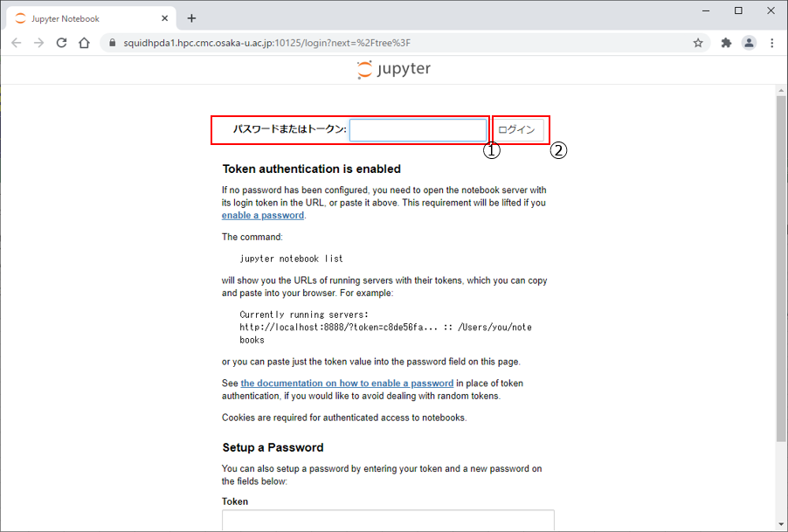Open the "enable a password" link
Viewport: 788px width, 532px height.
(263, 215)
